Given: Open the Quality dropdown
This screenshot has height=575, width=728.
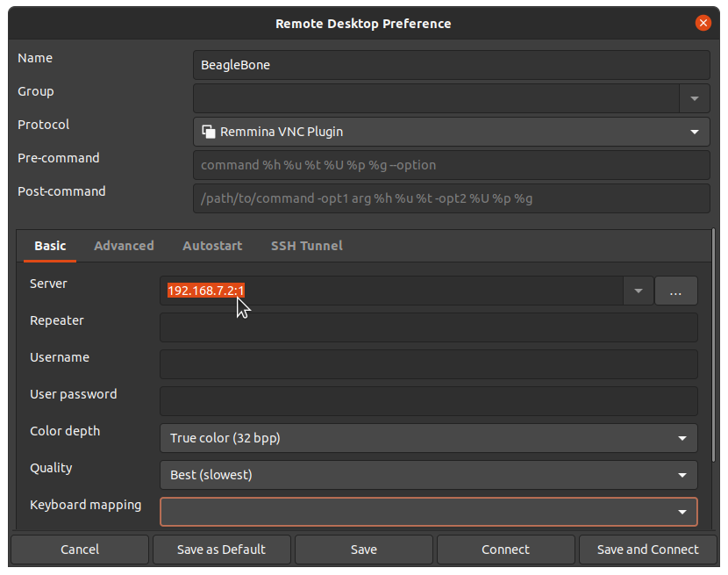Looking at the screenshot, I should click(682, 475).
